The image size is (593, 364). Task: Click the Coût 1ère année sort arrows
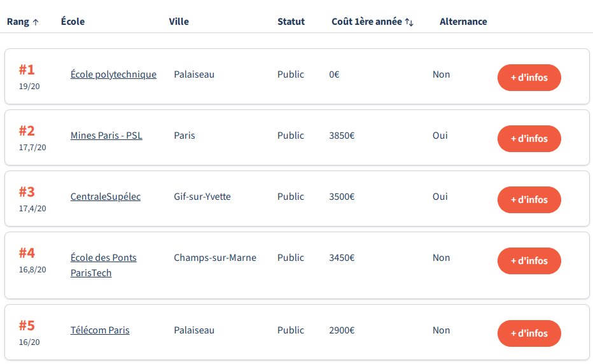click(x=409, y=22)
